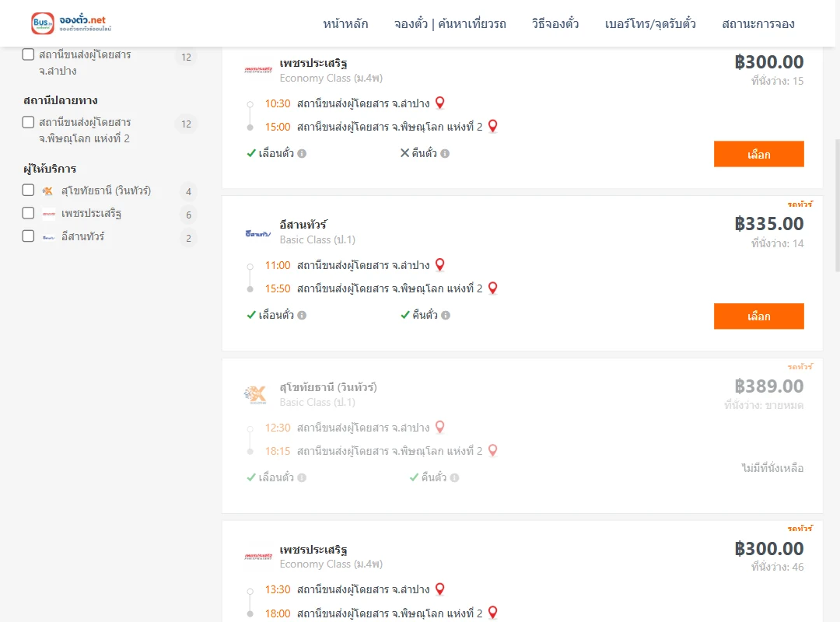Show map pin for 18:15 พิษณุโลก arrival
This screenshot has width=840, height=622.
(493, 451)
